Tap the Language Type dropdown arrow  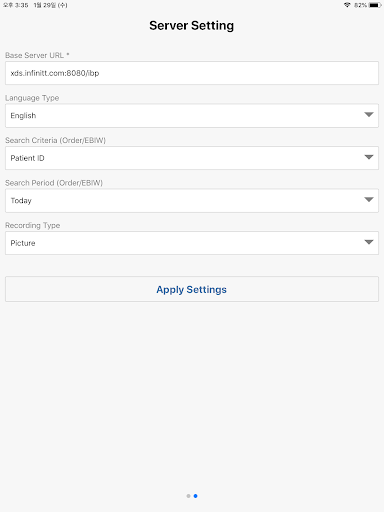coord(369,115)
